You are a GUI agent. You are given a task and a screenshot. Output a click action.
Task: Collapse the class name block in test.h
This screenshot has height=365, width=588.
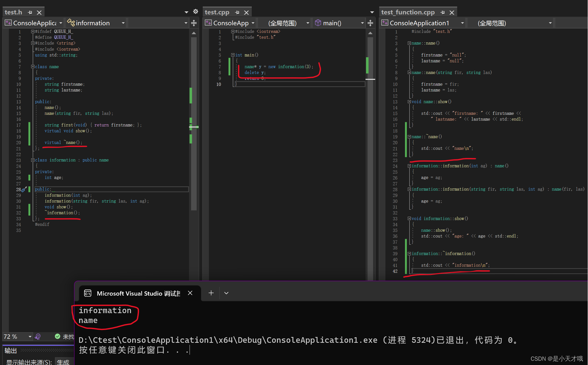coord(33,67)
